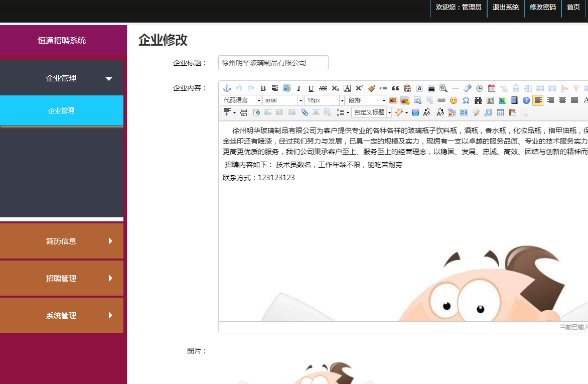Click Google map icon with G
588x384 pixels.
(502, 100)
